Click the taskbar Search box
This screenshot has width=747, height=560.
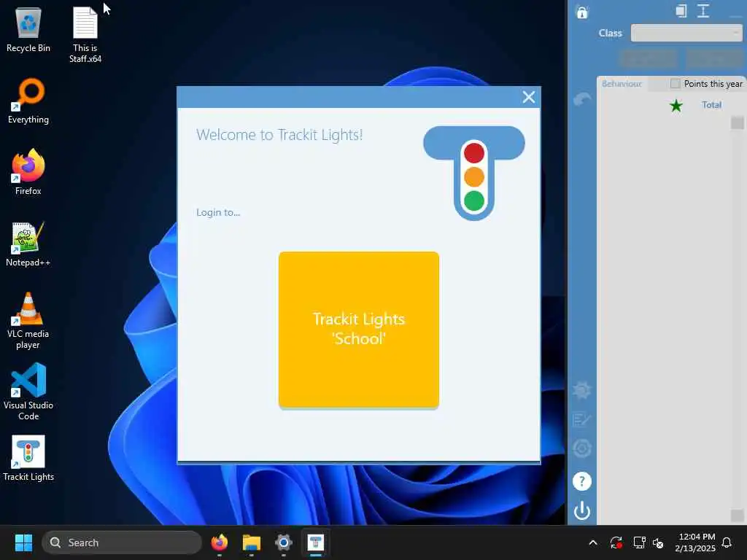tap(122, 542)
